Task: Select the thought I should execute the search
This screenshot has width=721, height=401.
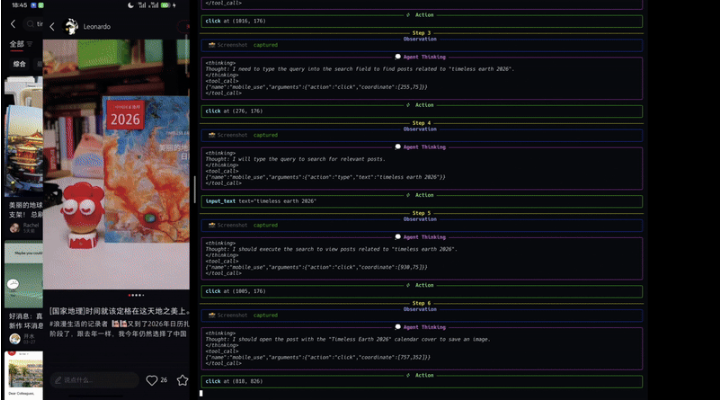Action: [331, 249]
